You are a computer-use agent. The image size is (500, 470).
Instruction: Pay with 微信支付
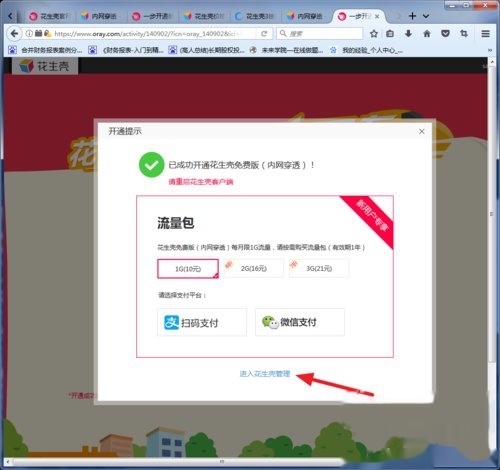(300, 322)
